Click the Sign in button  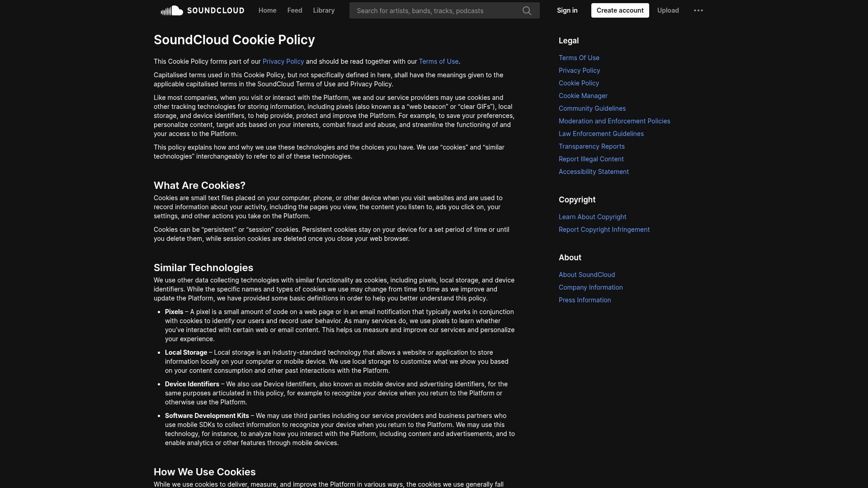tap(567, 10)
